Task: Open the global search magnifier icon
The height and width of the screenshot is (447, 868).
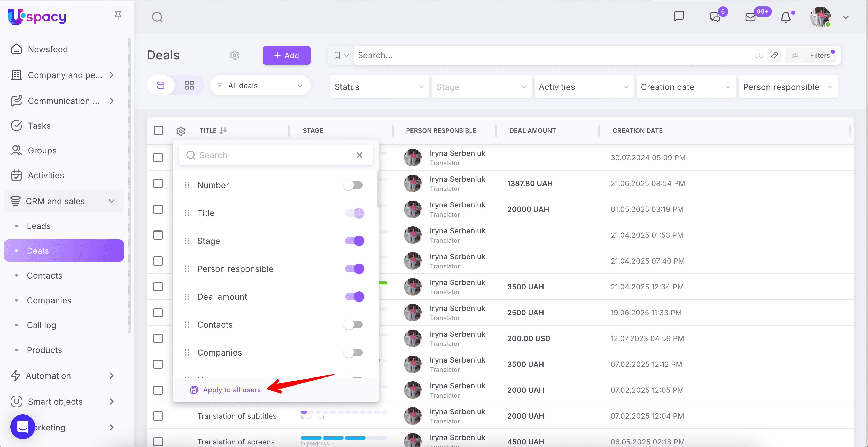Action: click(x=157, y=17)
